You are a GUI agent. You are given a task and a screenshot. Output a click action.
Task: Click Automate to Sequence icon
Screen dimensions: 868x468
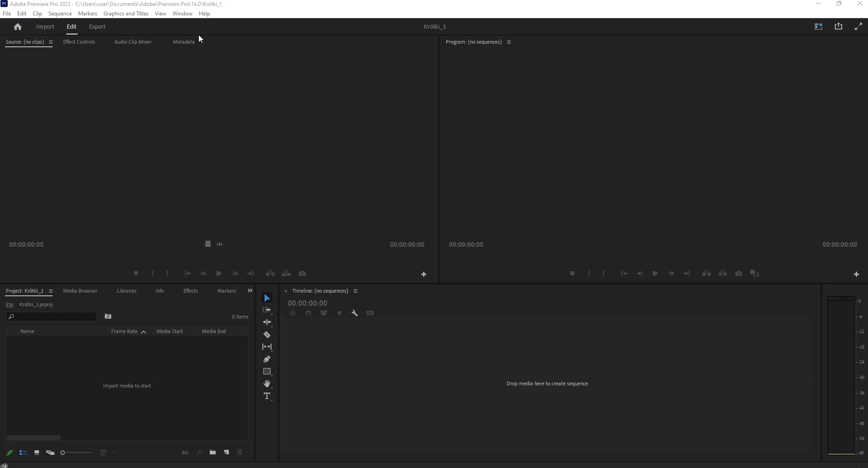tap(185, 453)
